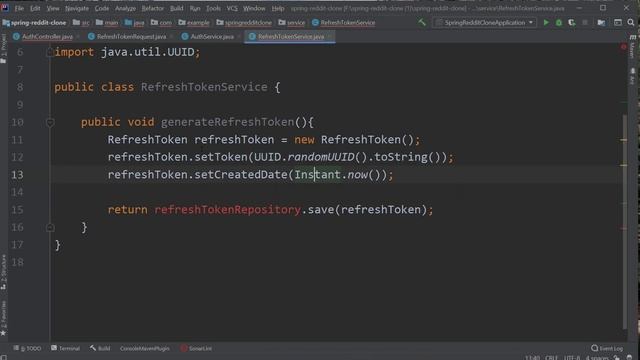Open the Help menu
640x360 pixels.
(278, 8)
